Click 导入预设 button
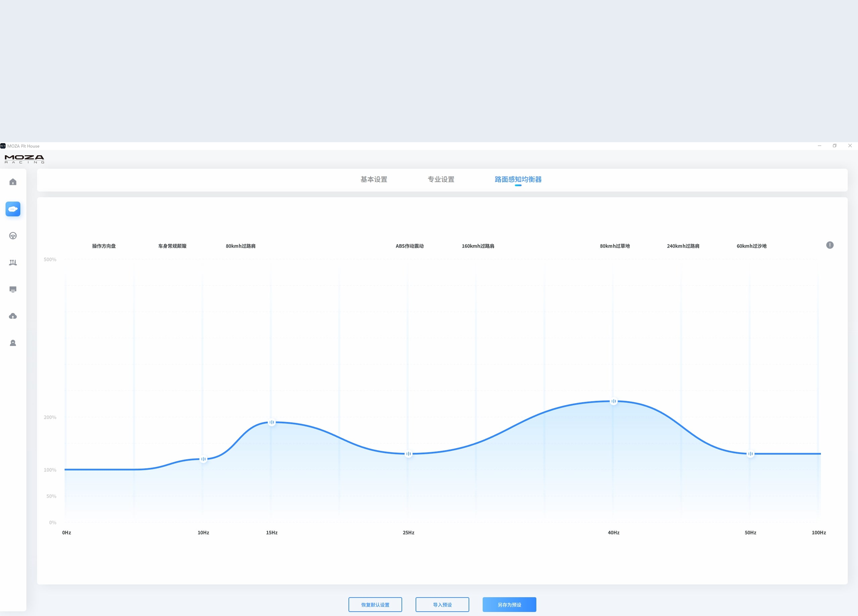 [x=442, y=605]
